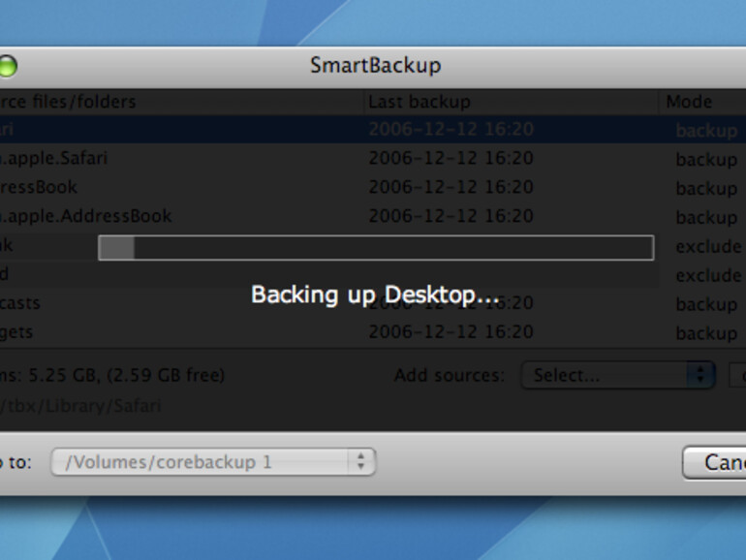The image size is (746, 560).
Task: Click backup mode on the ressBook row
Action: (706, 188)
